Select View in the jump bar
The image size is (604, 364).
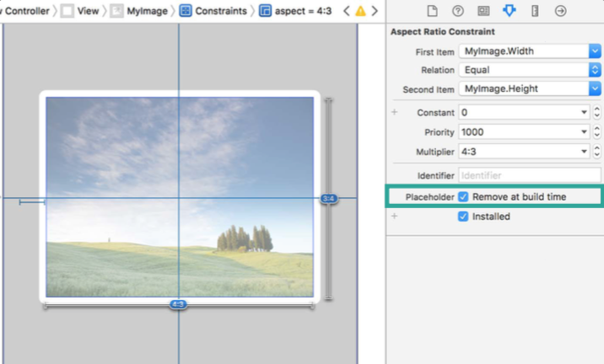point(80,11)
